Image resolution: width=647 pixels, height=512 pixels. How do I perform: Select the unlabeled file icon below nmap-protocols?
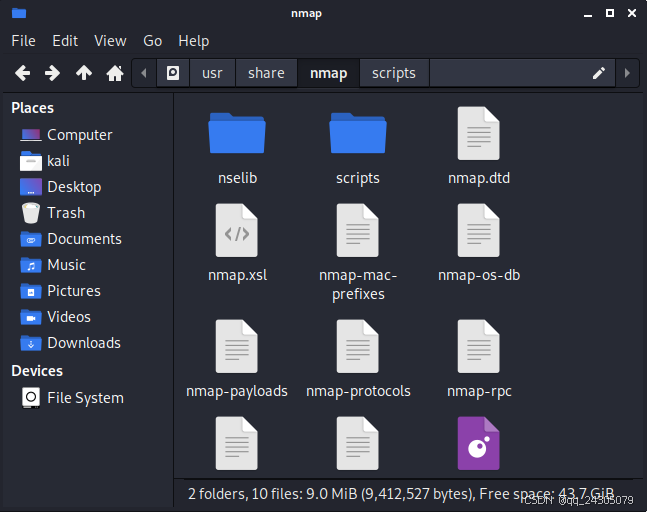(358, 444)
